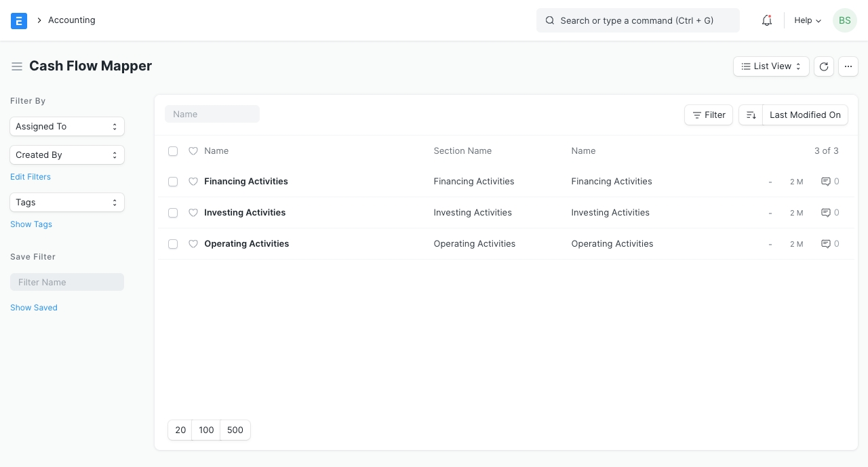
Task: Toggle the sort direction icon
Action: (x=751, y=115)
